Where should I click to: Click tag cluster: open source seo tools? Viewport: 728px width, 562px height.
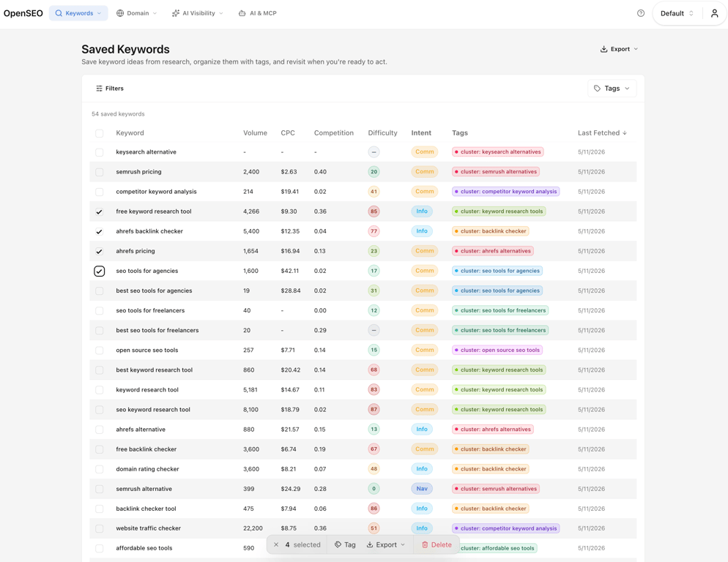(497, 351)
